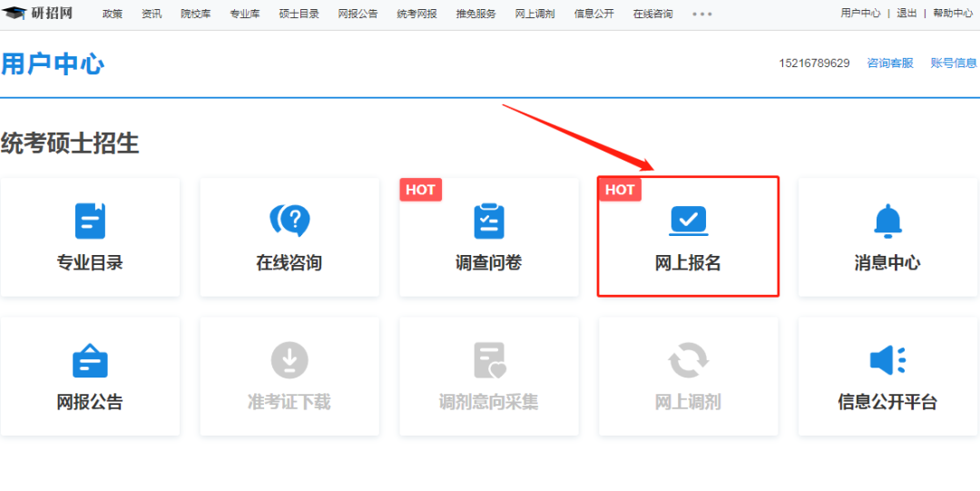
Task: Select 硕士目录 from the top menu
Action: (x=299, y=14)
